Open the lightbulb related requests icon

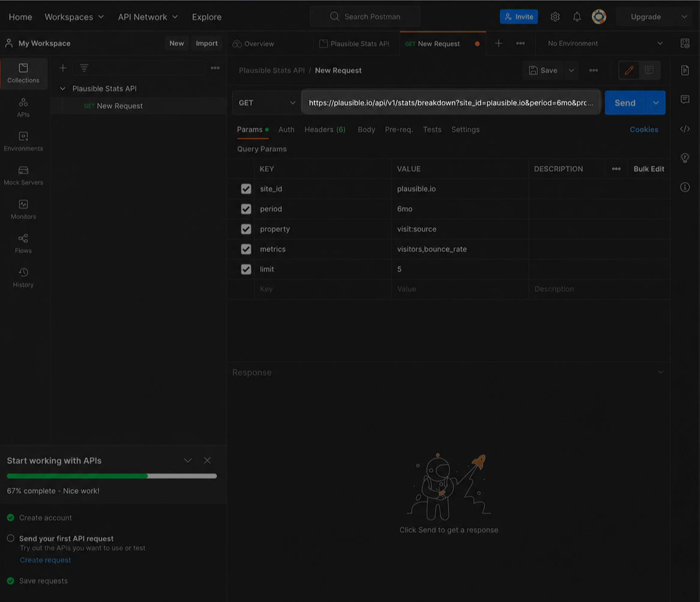pos(685,157)
